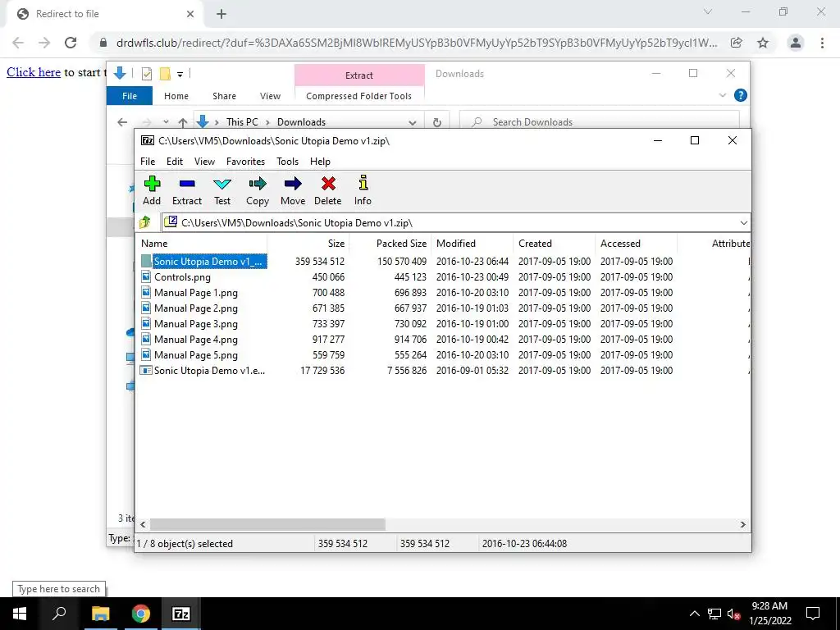Click Chrome share page icon

coord(737,43)
